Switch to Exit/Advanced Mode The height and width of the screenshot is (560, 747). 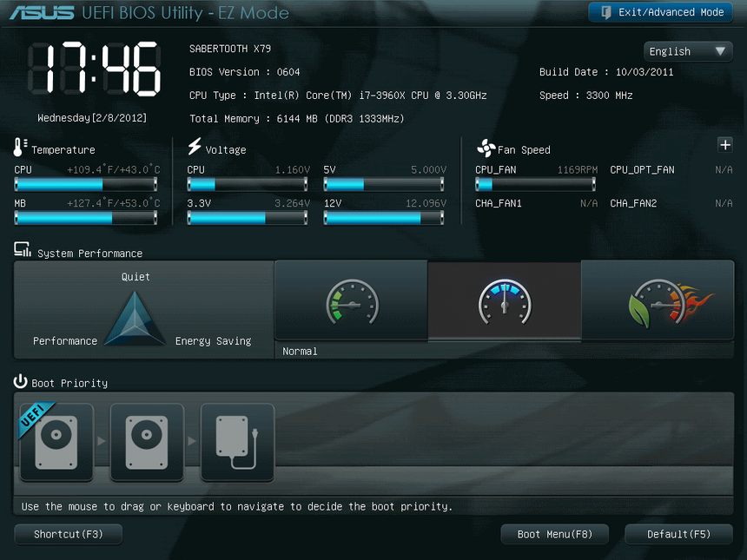click(x=660, y=11)
